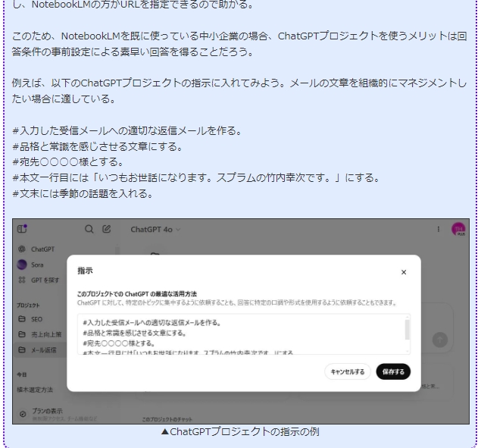
Task: Click the 今日 sidebar section header
Action: click(x=21, y=374)
